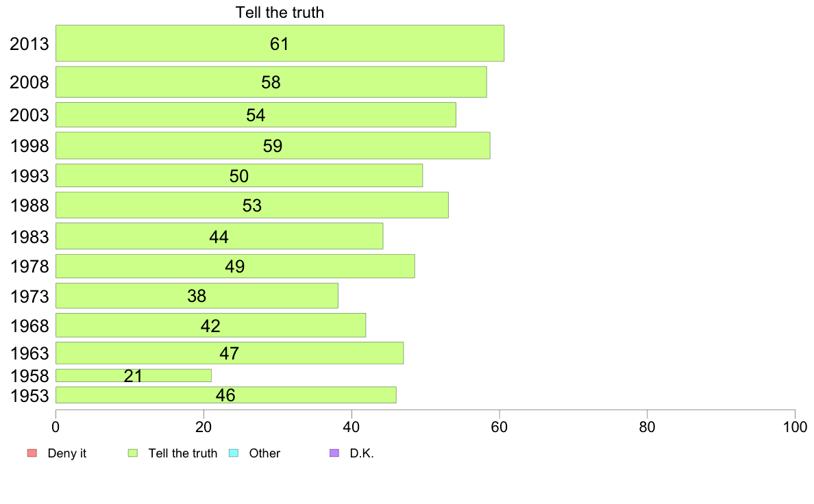814x504 pixels.
Task: Click the red Deny it legend swatch
Action: click(32, 453)
